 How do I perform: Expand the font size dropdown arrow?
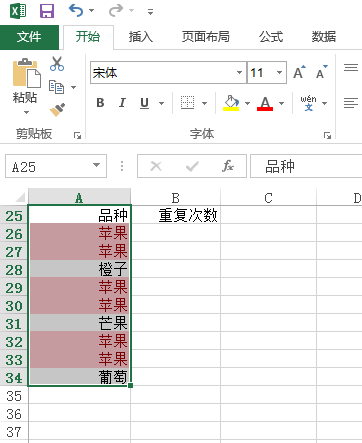279,72
